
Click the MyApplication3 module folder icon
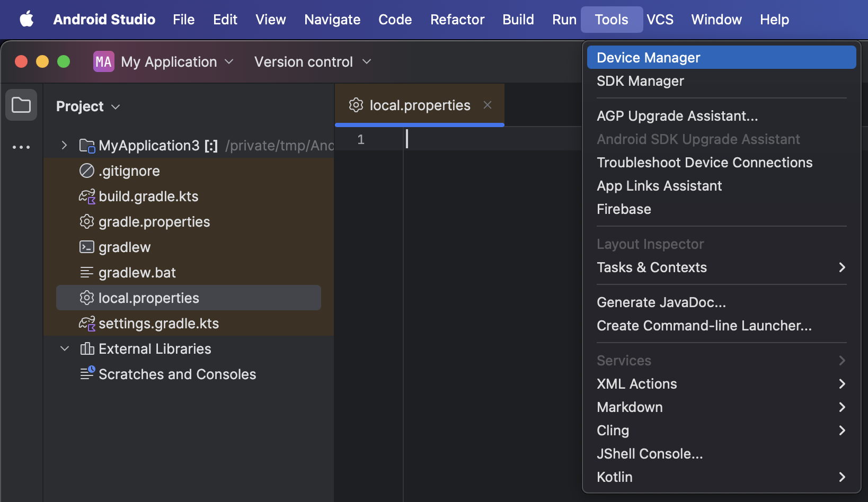87,146
